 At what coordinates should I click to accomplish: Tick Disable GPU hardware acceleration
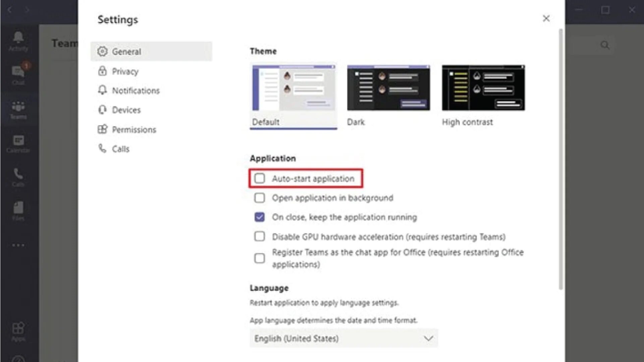pos(259,237)
